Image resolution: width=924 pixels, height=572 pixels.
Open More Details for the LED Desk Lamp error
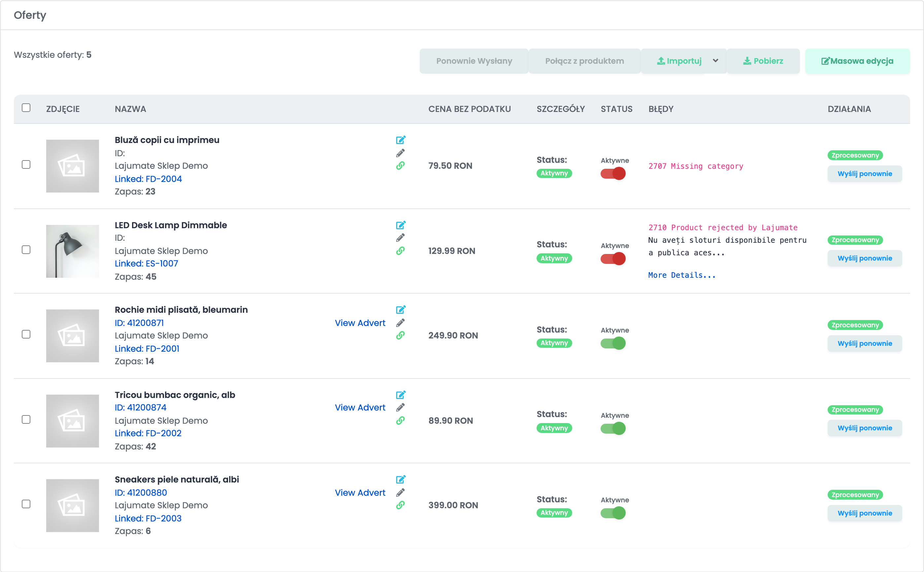click(x=682, y=275)
